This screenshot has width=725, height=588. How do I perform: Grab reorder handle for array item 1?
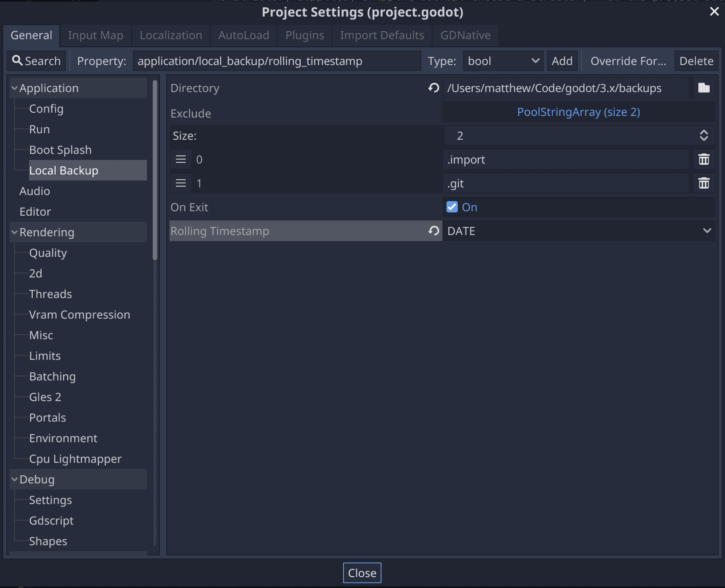(181, 183)
